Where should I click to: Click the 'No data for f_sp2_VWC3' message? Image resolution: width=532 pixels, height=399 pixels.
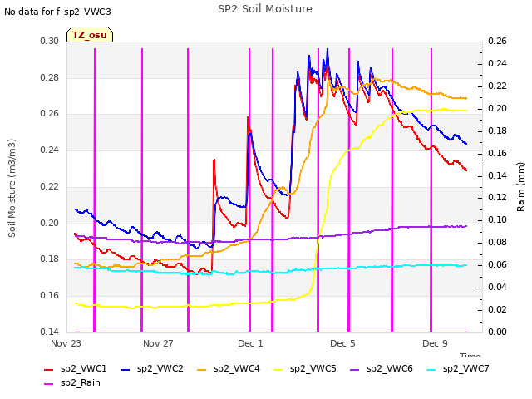click(x=57, y=12)
